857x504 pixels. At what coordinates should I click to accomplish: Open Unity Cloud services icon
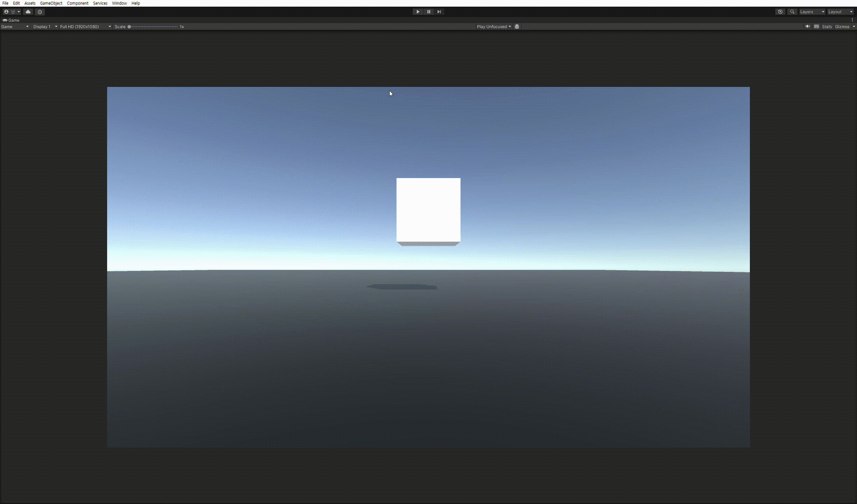(28, 12)
